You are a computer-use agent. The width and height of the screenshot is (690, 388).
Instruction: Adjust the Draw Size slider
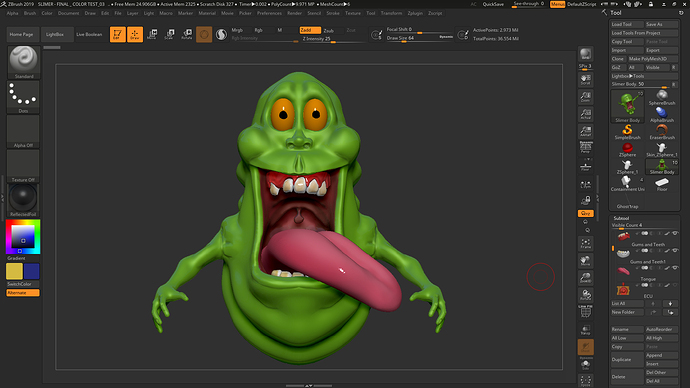click(419, 38)
